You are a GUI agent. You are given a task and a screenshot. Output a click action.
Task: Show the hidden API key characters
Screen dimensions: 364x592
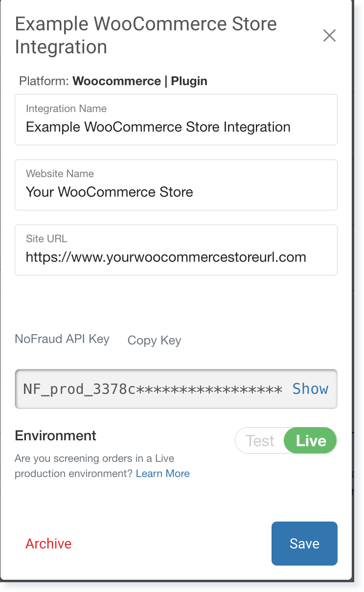point(310,388)
